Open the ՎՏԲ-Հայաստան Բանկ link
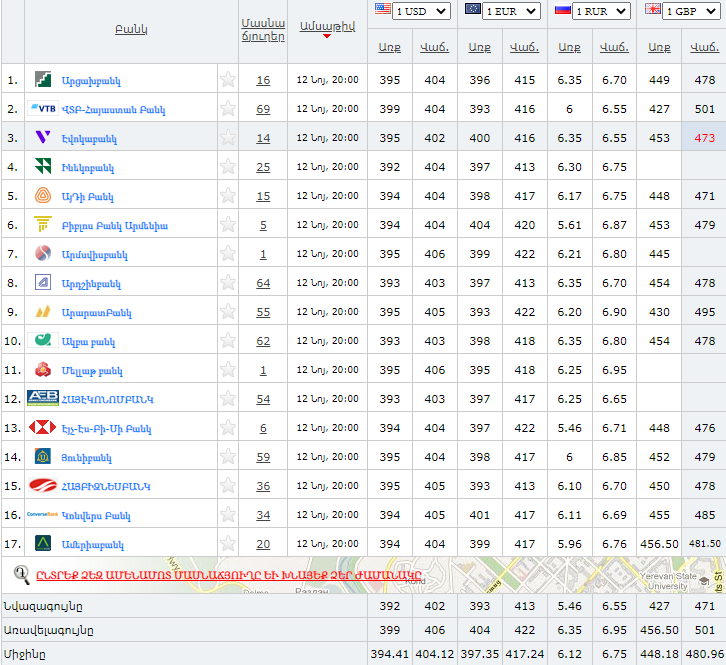 (113, 110)
